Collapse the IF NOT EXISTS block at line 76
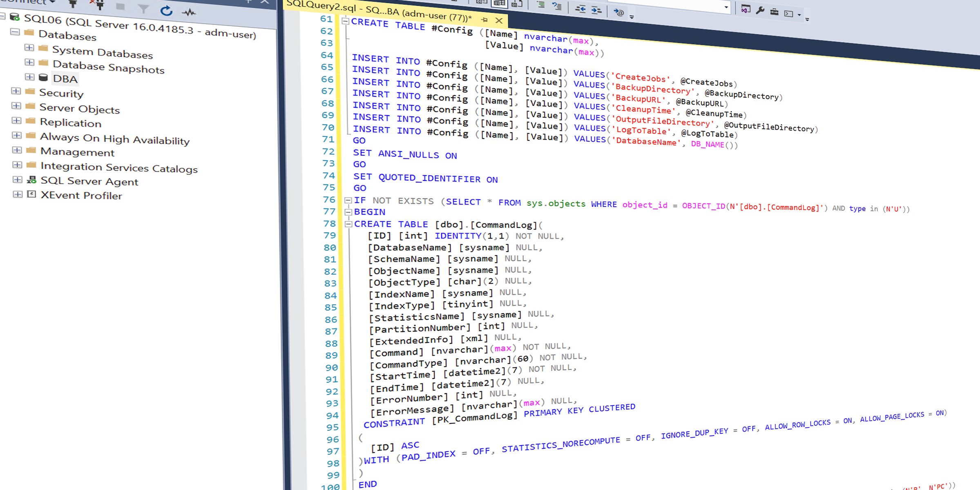980x490 pixels. coord(348,200)
